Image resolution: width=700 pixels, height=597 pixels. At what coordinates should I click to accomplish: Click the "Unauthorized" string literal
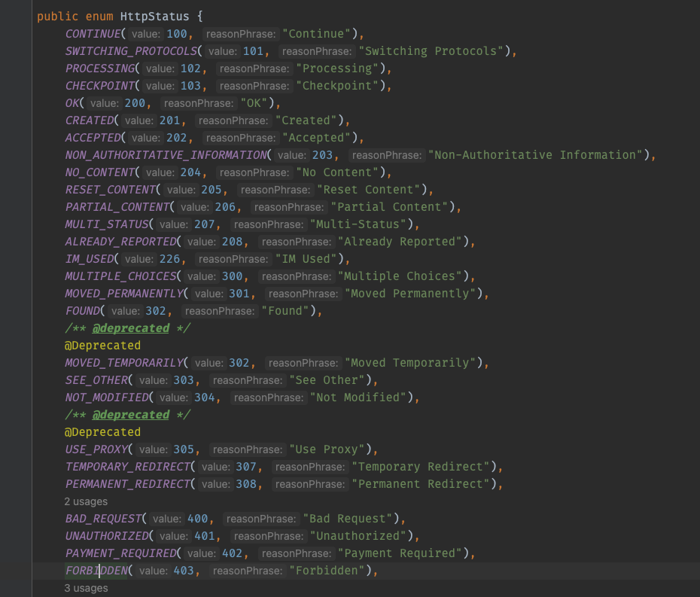pos(358,536)
